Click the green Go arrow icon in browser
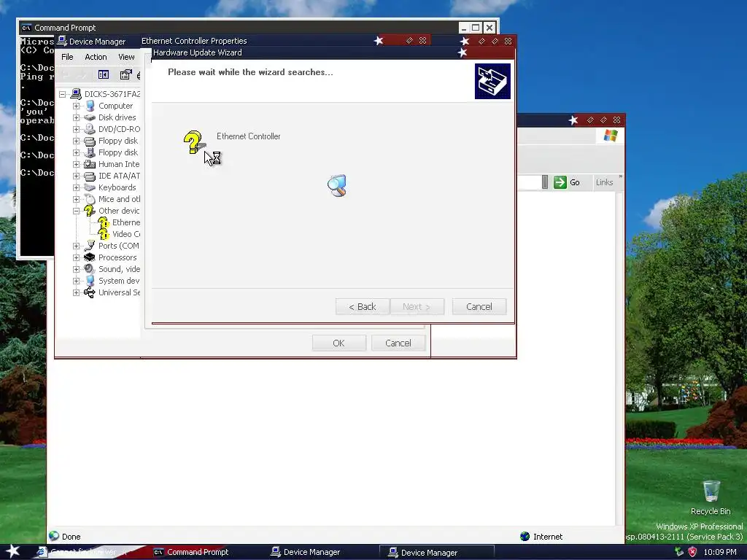This screenshot has height=560, width=747. [560, 182]
